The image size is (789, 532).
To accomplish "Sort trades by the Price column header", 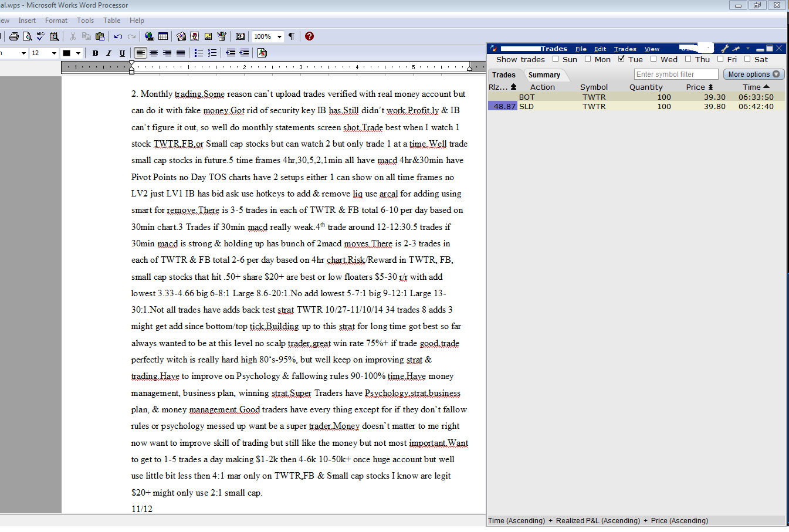I will click(699, 87).
